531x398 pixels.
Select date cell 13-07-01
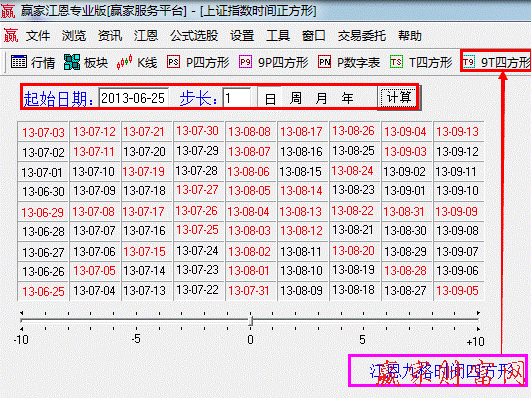pyautogui.click(x=42, y=173)
